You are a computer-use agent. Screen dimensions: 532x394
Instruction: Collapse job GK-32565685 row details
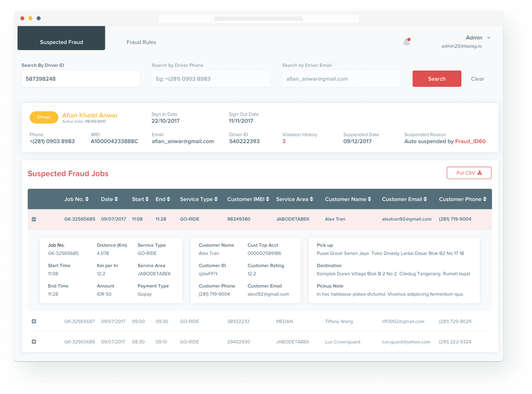click(34, 219)
